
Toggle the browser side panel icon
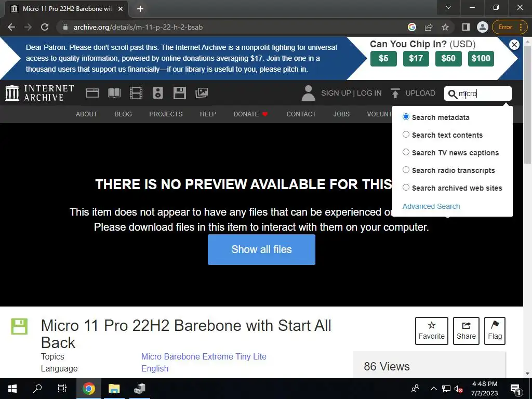tap(466, 27)
